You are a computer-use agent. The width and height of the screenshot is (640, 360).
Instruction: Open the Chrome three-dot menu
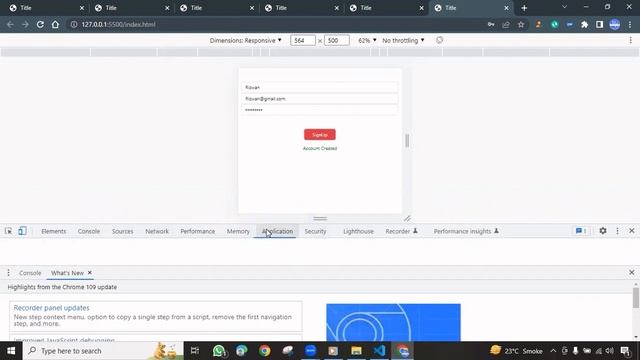point(631,24)
